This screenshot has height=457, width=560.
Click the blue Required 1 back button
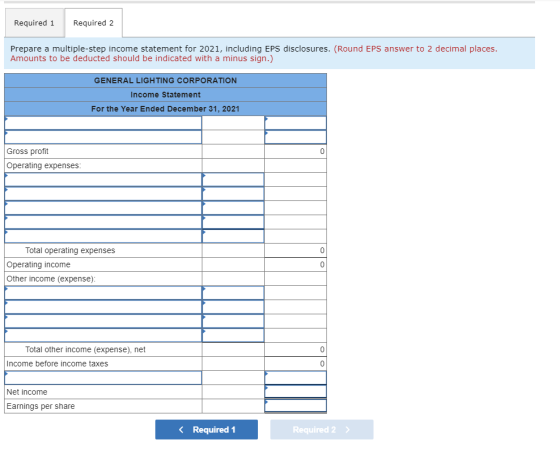pos(206,430)
